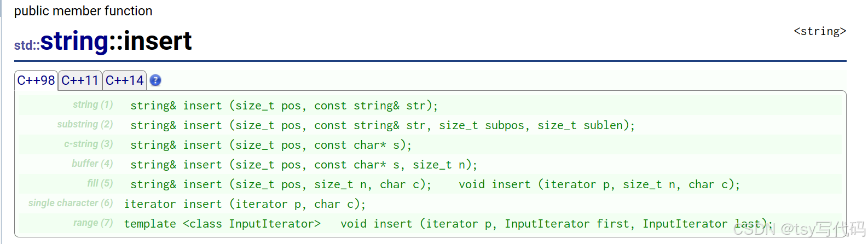Click the string class title link
This screenshot has width=868, height=244.
(74, 42)
